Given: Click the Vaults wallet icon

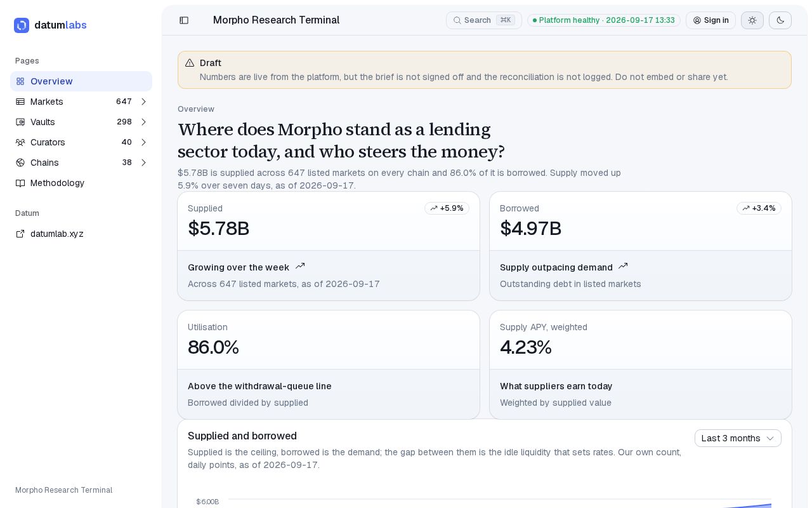Looking at the screenshot, I should [x=20, y=122].
